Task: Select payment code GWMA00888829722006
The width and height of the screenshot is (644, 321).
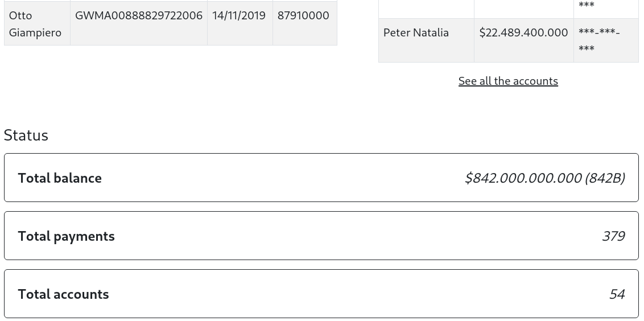Action: (x=138, y=15)
